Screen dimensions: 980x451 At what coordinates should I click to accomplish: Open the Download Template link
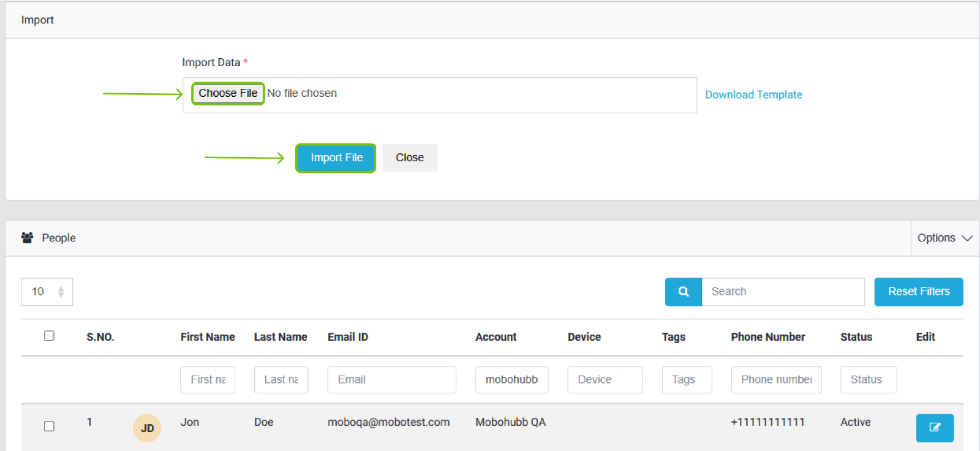(x=753, y=94)
